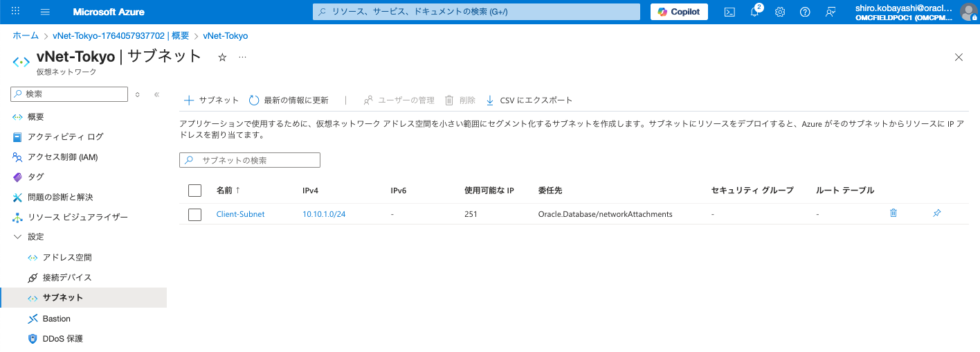Sort by the 名前 column header

point(228,190)
